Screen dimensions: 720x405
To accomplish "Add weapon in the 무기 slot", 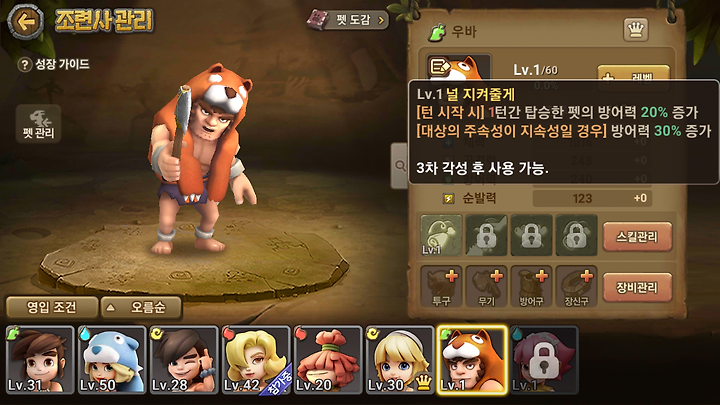I will coord(486,286).
